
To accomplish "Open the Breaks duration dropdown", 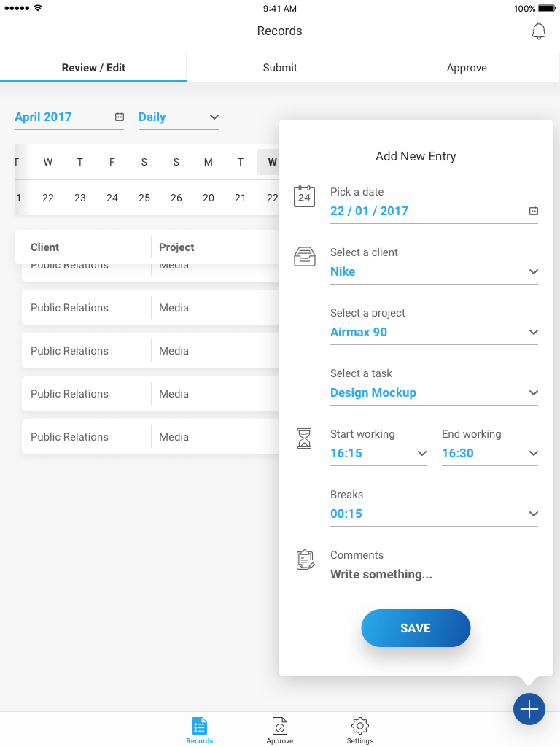I will tap(434, 514).
